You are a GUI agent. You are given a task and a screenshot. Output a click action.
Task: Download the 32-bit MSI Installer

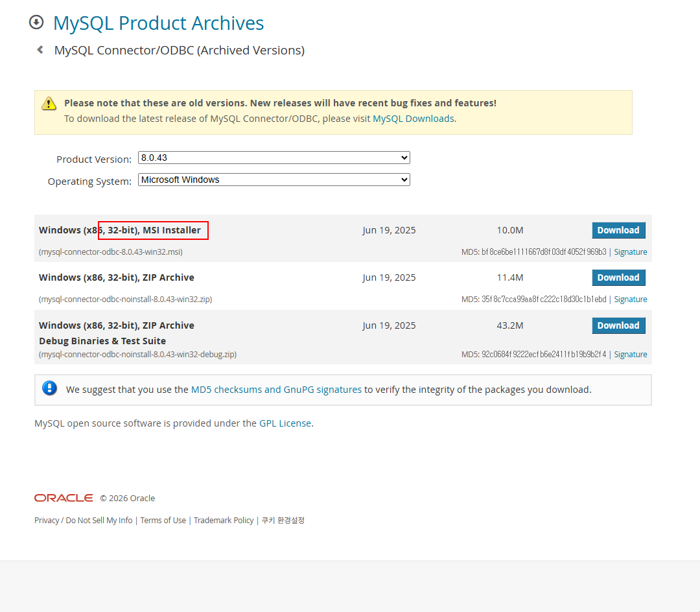click(618, 230)
